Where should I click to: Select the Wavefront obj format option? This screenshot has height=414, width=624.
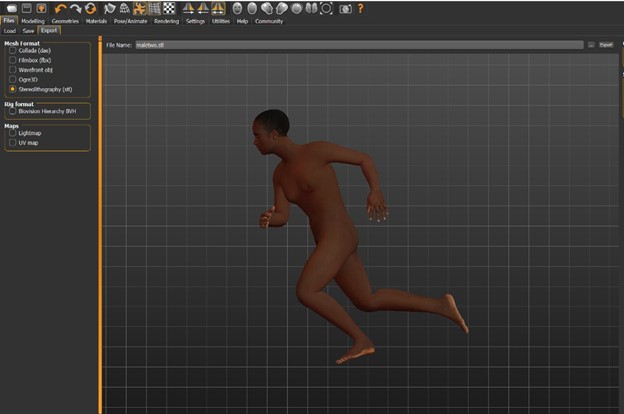(13, 70)
